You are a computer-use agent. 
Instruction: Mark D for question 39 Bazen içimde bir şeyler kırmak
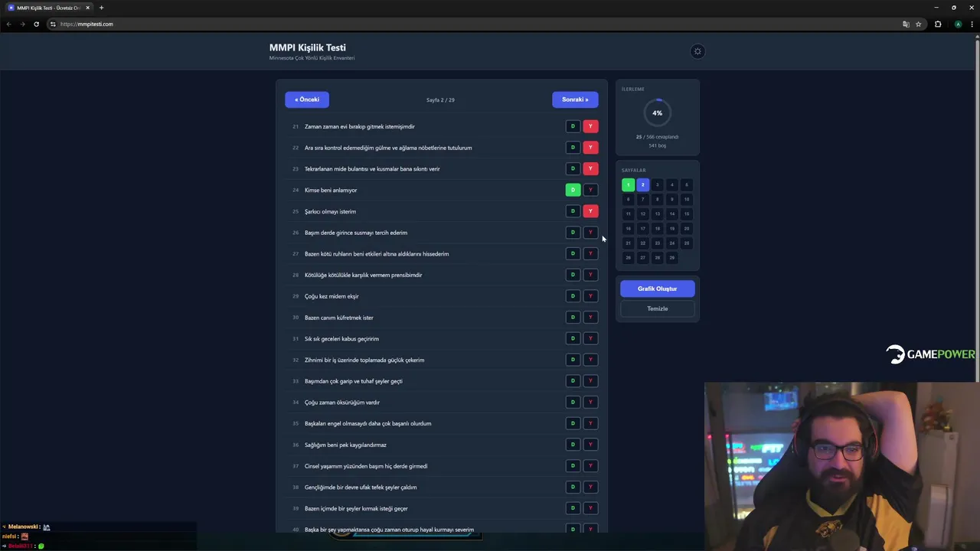(573, 508)
